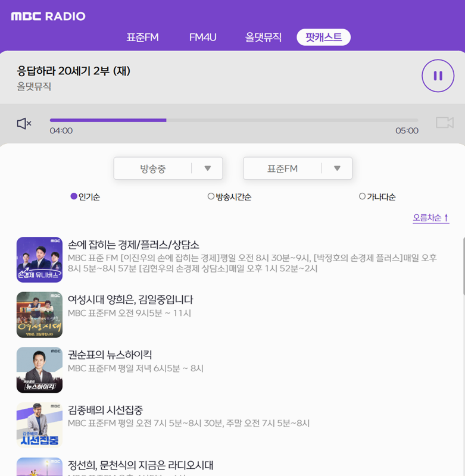465x476 pixels.
Task: Click the 시선집중 schedule description text
Action: pos(188,424)
